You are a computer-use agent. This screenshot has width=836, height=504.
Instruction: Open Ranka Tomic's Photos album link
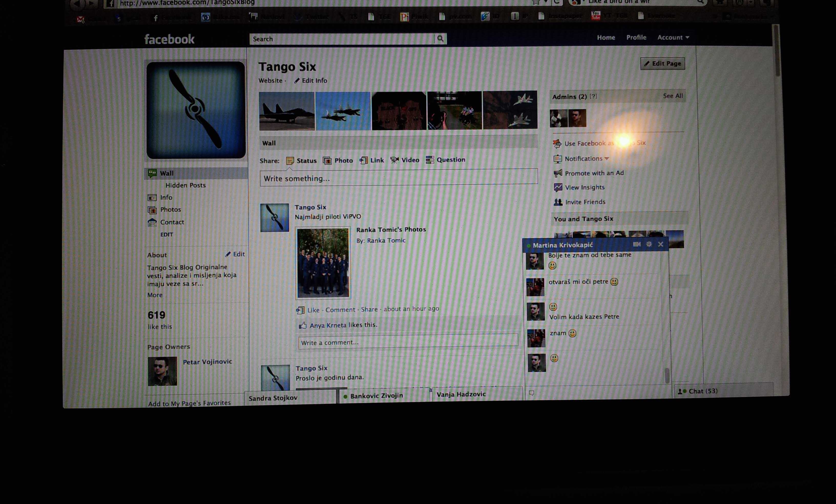click(391, 230)
